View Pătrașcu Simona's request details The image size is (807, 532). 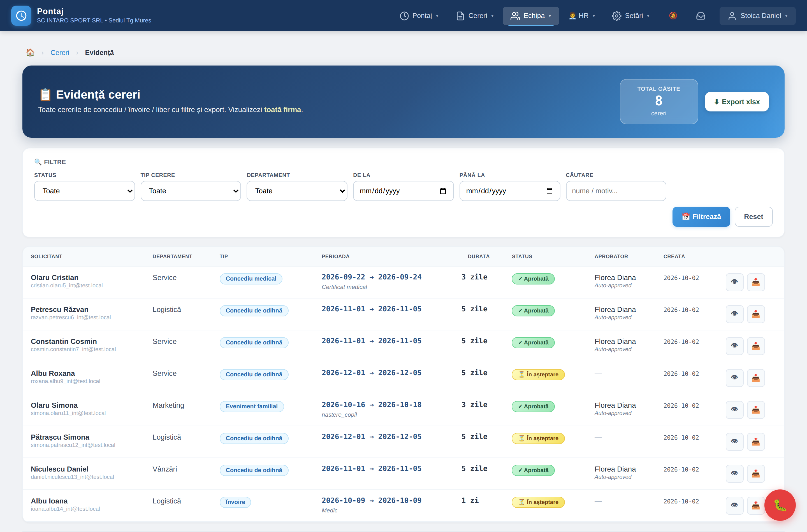click(x=734, y=441)
